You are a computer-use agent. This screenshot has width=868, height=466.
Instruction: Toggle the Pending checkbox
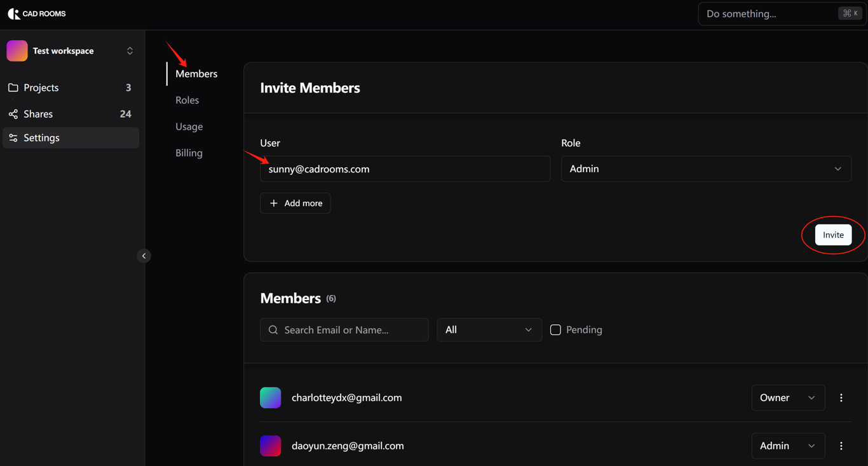(x=555, y=330)
